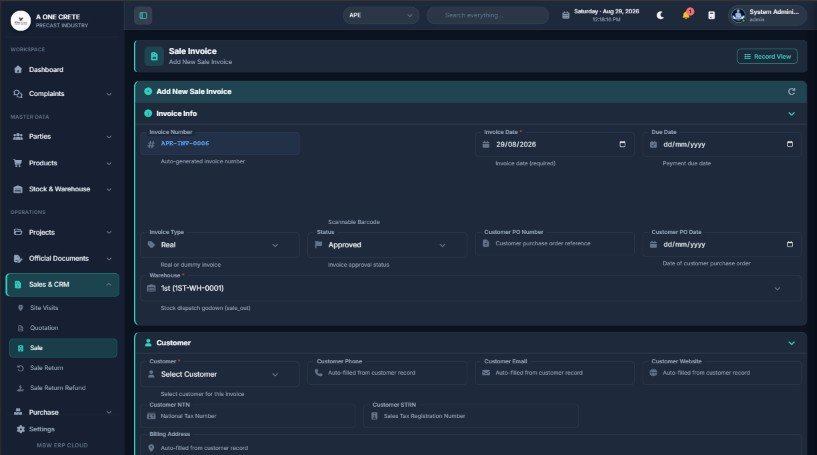This screenshot has height=455, width=817.
Task: Click the Products cart icon
Action: tap(18, 163)
